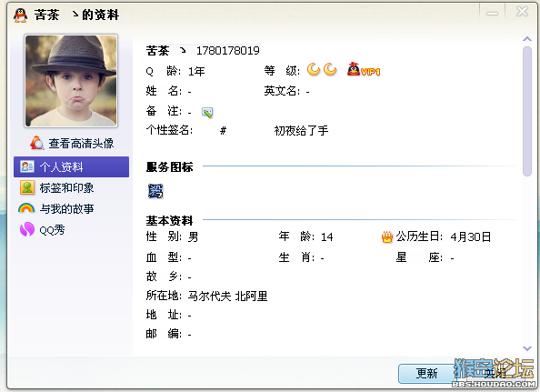Click the location text 马尔代夫 北阿里
540x392 pixels.
coord(227,296)
